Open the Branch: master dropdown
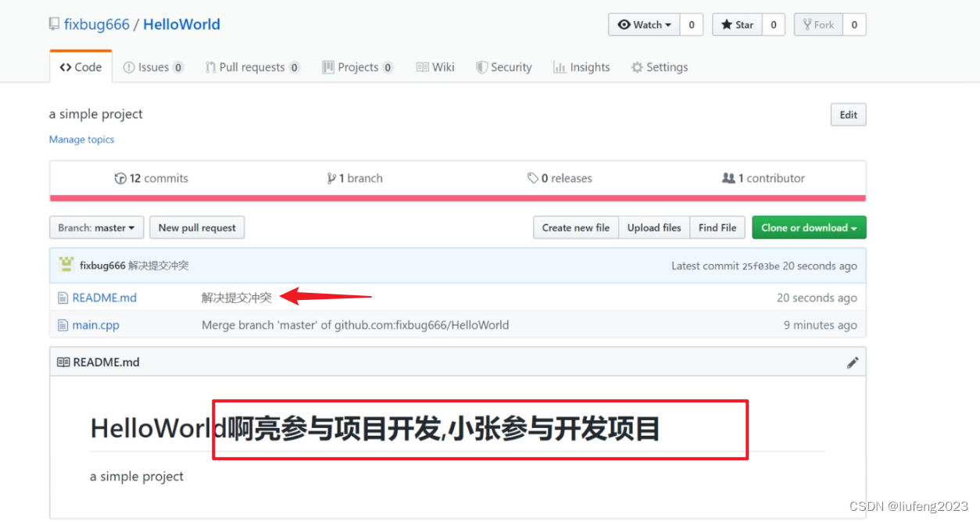This screenshot has width=980, height=521. (96, 227)
